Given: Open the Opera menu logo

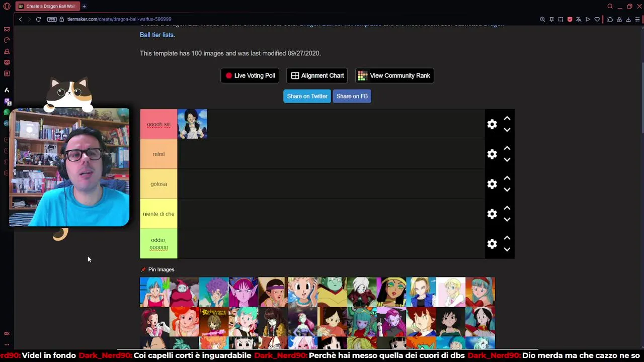Looking at the screenshot, I should pos(7,6).
